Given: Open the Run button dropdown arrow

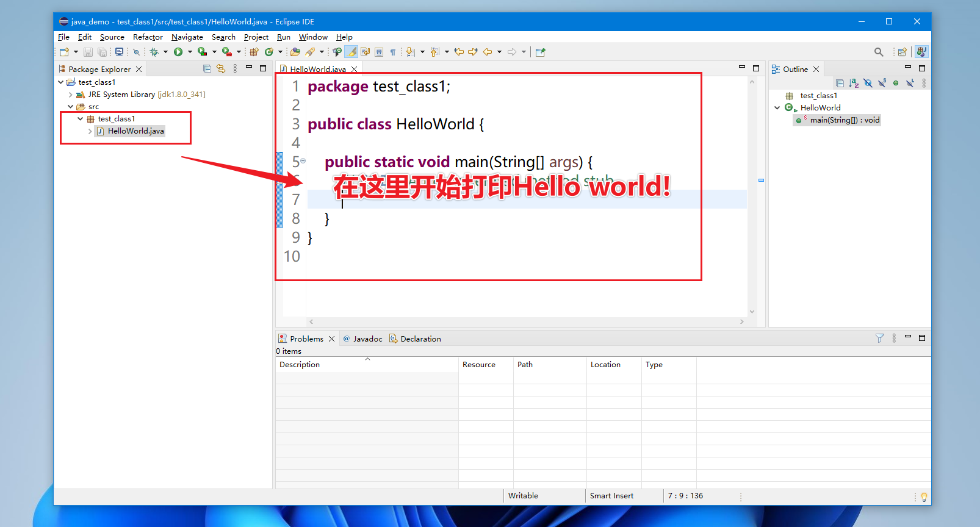Looking at the screenshot, I should click(x=190, y=52).
